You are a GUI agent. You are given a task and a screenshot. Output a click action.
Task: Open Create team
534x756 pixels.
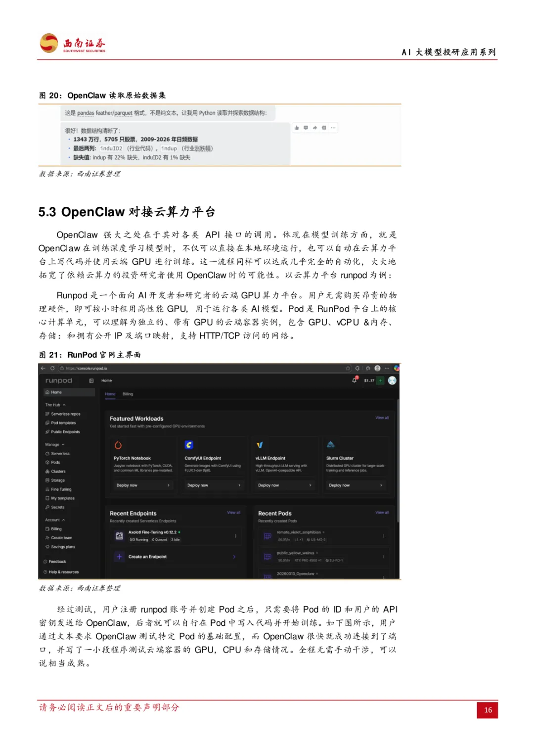click(x=59, y=537)
